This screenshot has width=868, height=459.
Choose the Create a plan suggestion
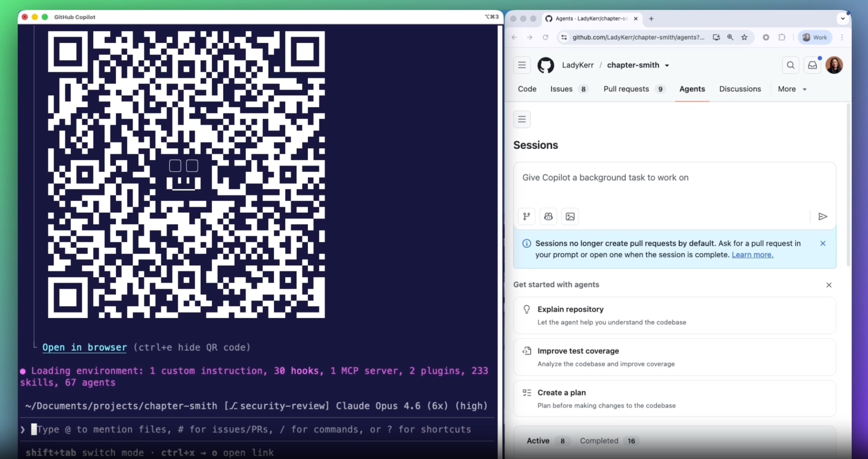pyautogui.click(x=674, y=399)
